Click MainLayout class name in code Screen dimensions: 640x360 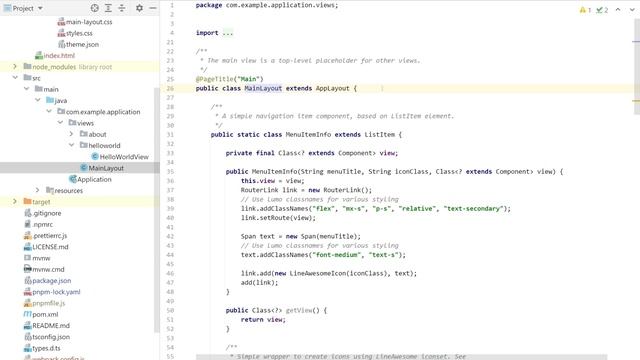263,88
